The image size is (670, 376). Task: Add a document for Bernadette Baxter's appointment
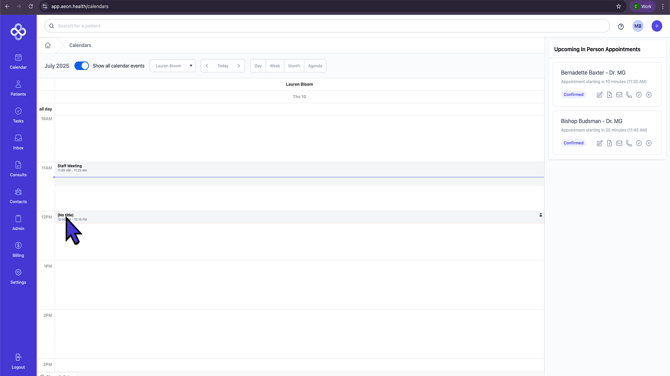tap(609, 95)
